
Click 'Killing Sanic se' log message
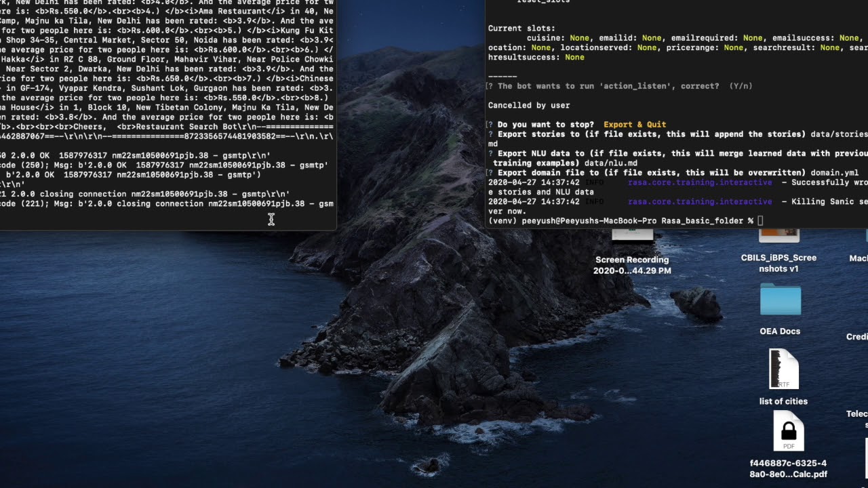point(829,202)
